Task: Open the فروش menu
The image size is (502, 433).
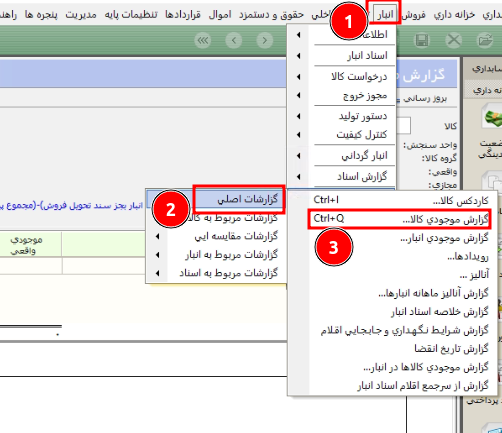Action: 414,14
